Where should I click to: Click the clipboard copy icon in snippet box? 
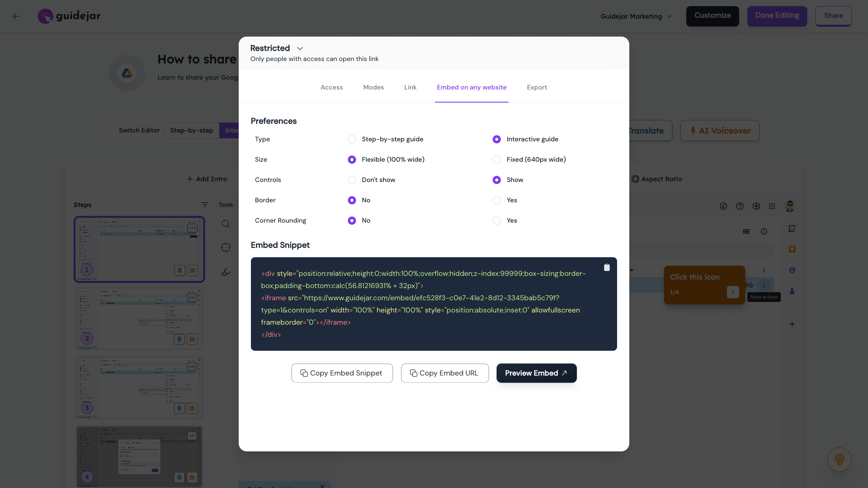[x=607, y=268]
